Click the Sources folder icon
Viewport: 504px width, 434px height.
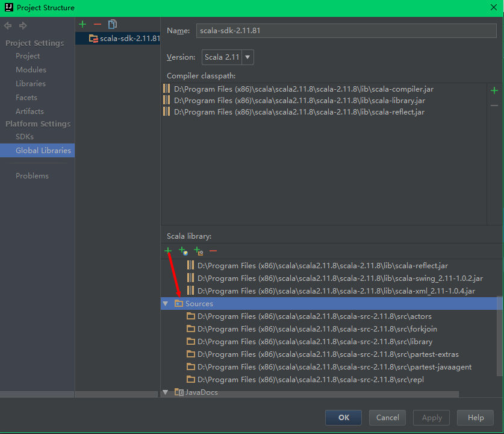pyautogui.click(x=179, y=303)
